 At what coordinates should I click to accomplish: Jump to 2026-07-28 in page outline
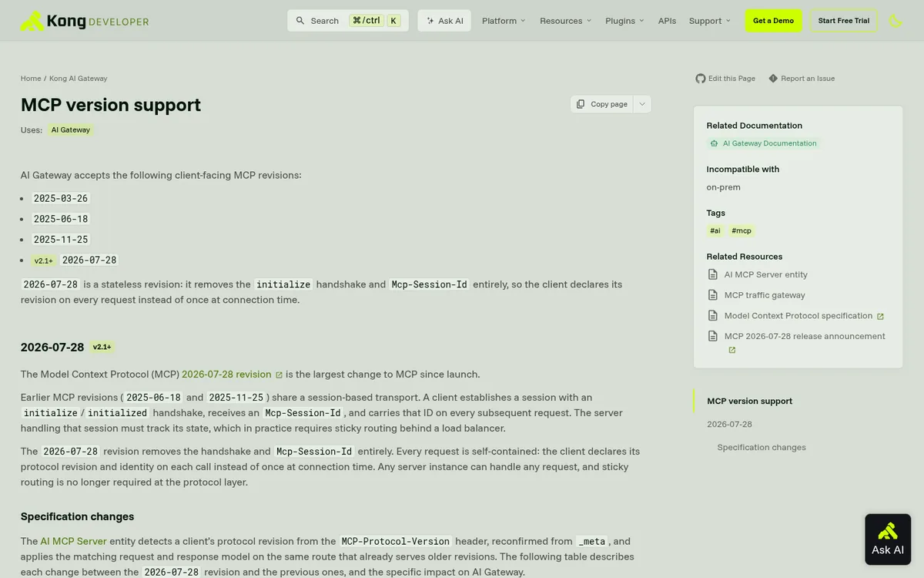[x=729, y=424]
